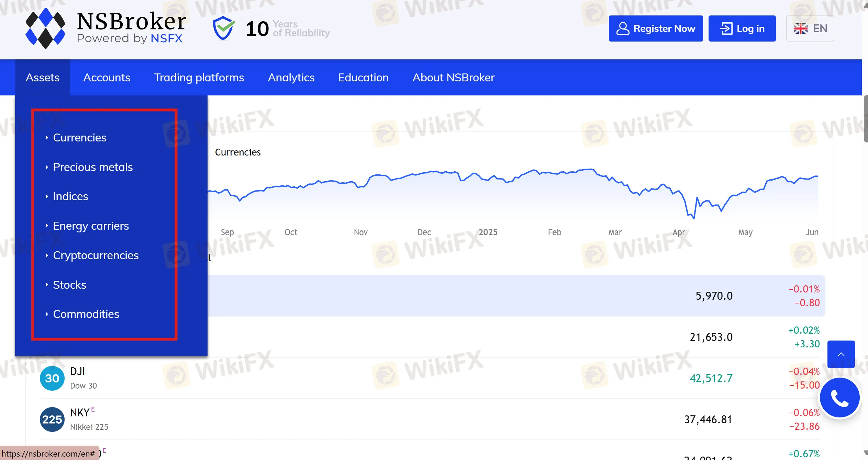This screenshot has width=868, height=460.
Task: Click the 21,653.0 price value
Action: click(711, 337)
